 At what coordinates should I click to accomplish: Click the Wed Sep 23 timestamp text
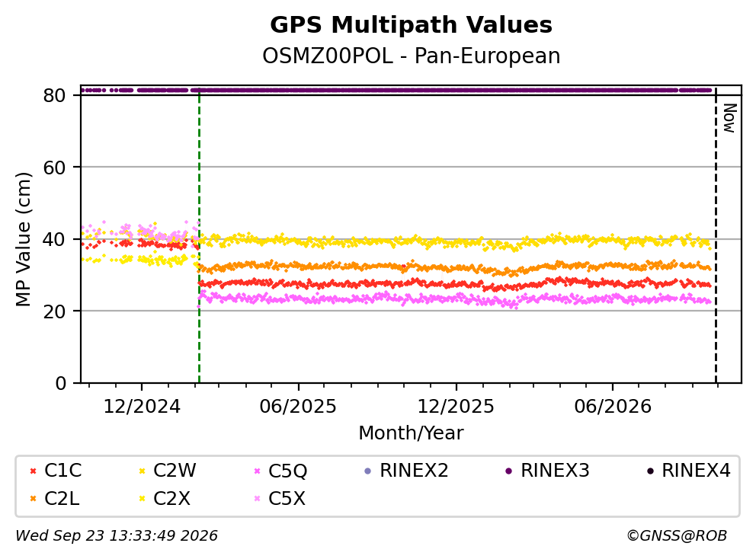pyautogui.click(x=117, y=535)
